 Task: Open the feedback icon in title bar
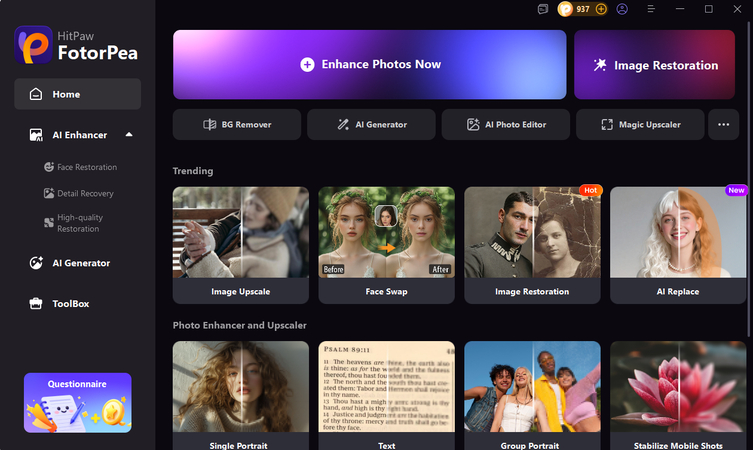point(543,9)
